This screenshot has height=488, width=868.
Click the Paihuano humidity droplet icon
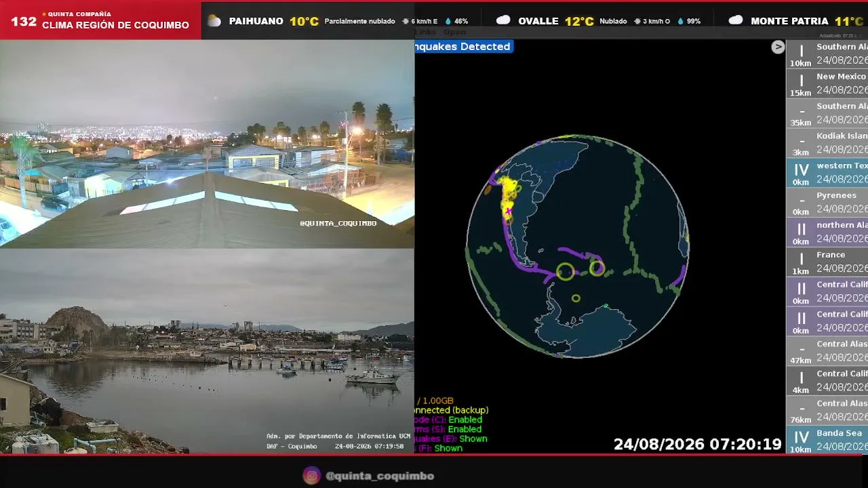coord(448,22)
